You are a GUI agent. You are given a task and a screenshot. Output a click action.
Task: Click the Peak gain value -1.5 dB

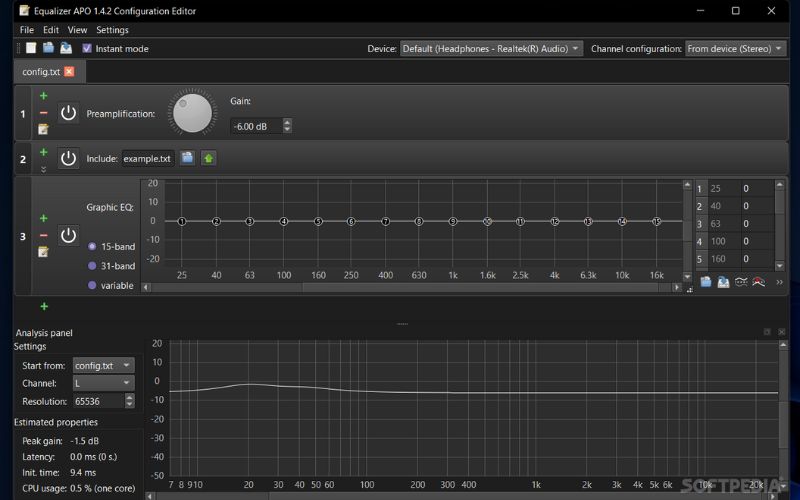[85, 441]
